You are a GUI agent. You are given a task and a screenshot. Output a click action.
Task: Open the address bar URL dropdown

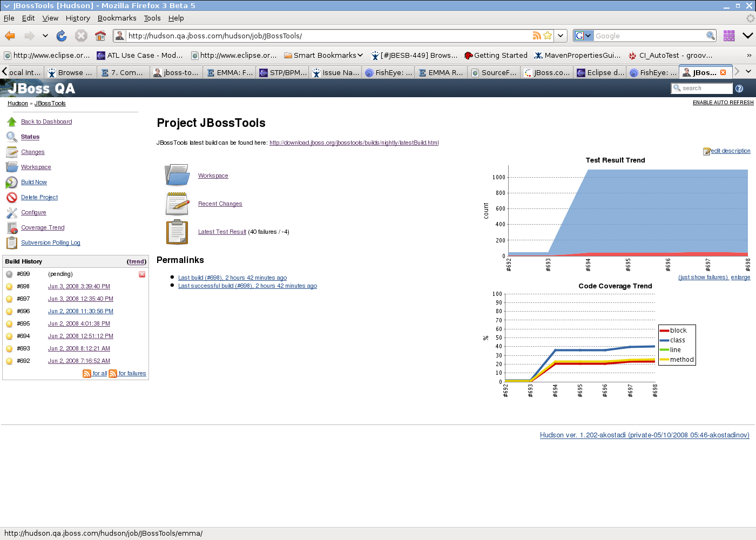click(x=561, y=36)
